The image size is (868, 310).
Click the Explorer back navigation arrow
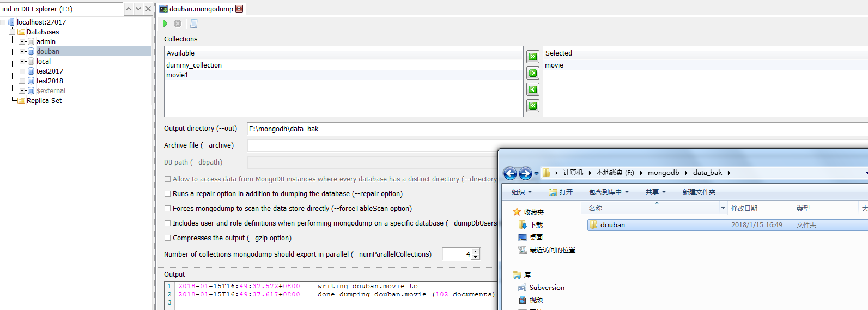point(510,173)
